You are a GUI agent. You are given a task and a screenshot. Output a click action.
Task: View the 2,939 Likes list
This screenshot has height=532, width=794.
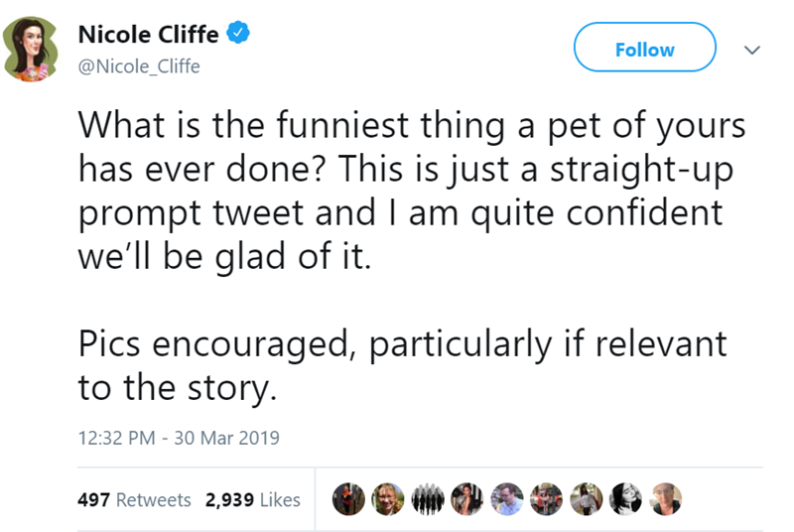point(253,500)
